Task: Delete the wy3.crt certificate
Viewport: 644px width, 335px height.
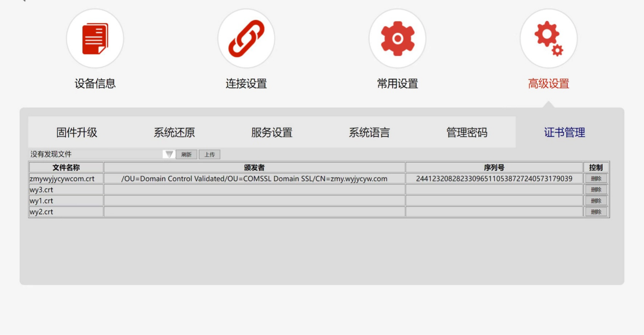Action: click(596, 190)
